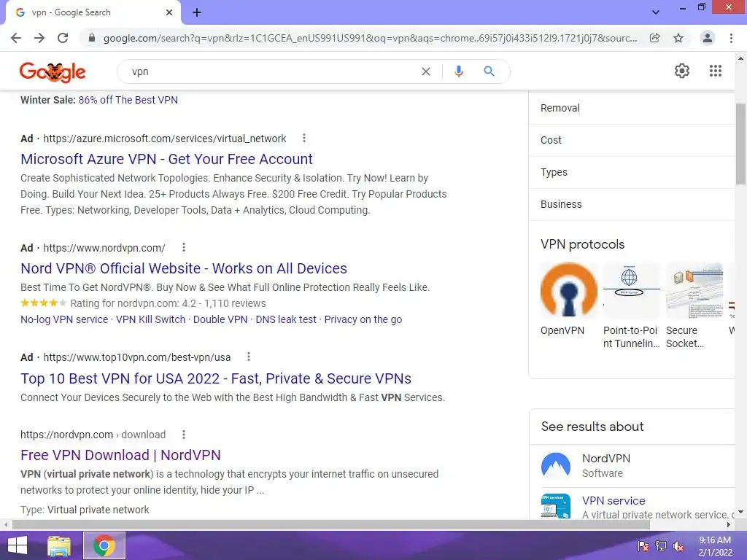Reload the Google search page
This screenshot has height=560, width=747.
click(x=63, y=38)
